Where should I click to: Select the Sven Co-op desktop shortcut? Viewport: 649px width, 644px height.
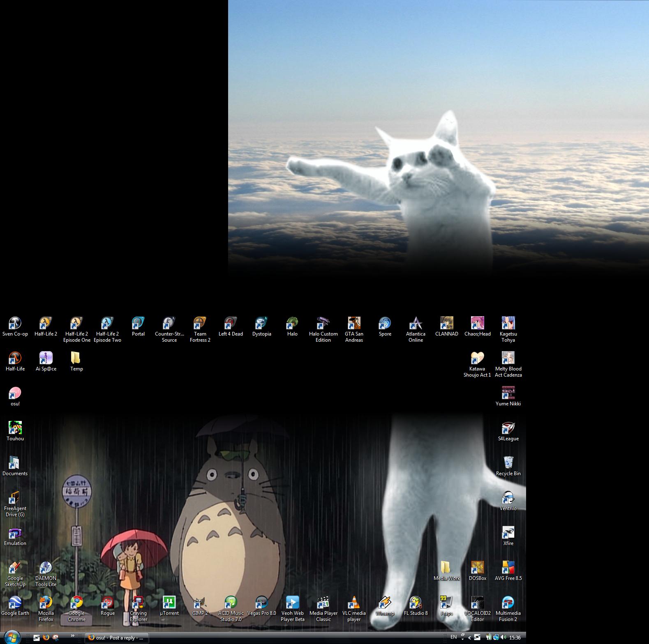(15, 327)
